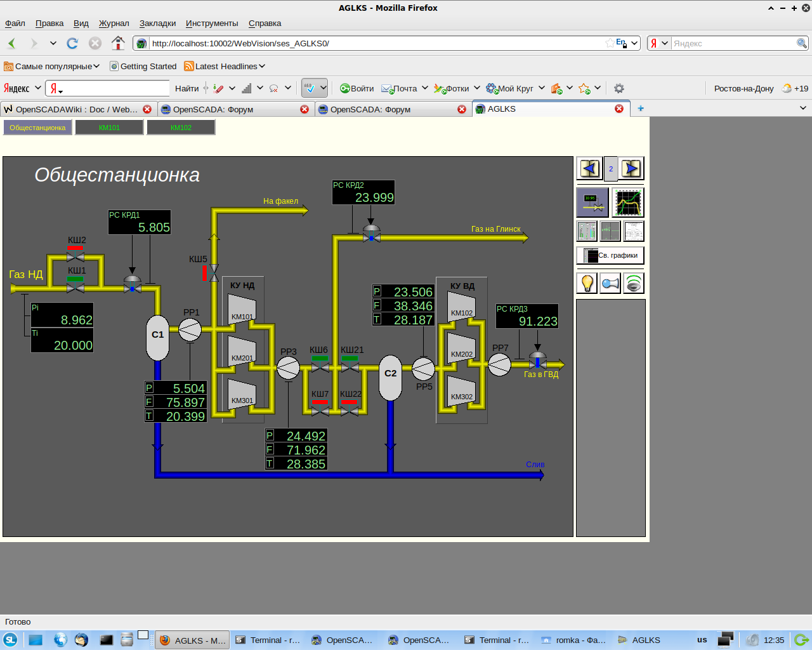Open the bar-level contours group view icon
The image size is (812, 650).
point(587,231)
